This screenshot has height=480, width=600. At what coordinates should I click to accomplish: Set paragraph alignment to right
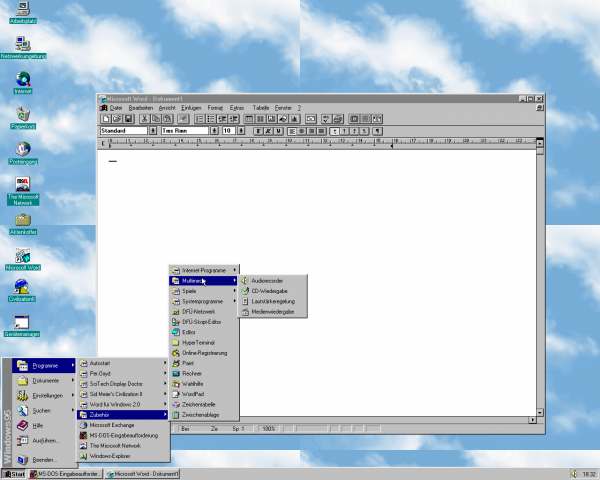click(x=312, y=131)
